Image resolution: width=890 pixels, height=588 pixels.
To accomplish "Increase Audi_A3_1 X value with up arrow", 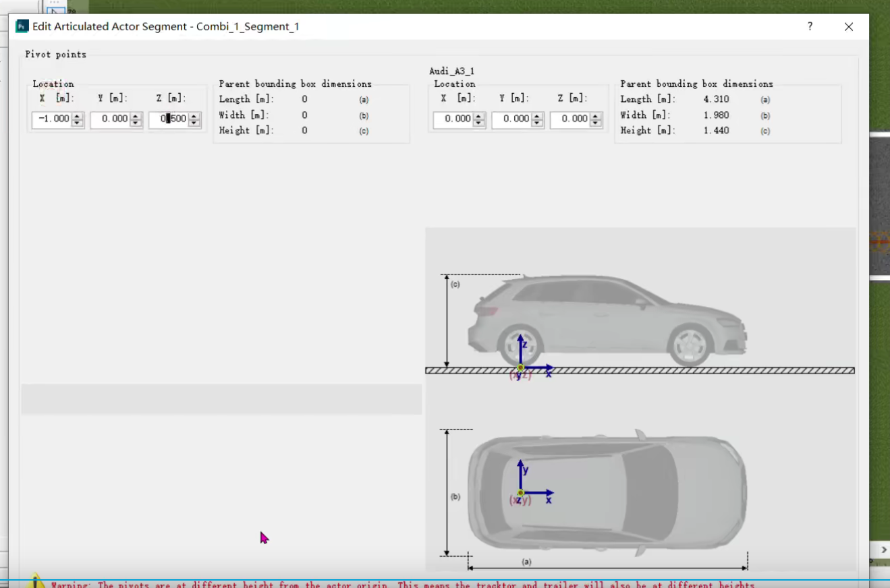I will [x=479, y=116].
